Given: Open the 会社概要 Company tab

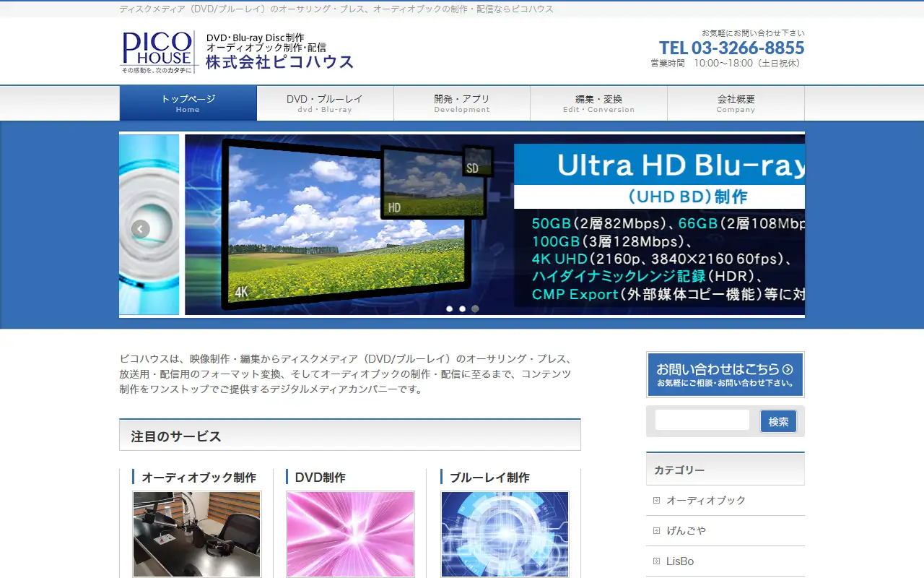Looking at the screenshot, I should click(736, 103).
